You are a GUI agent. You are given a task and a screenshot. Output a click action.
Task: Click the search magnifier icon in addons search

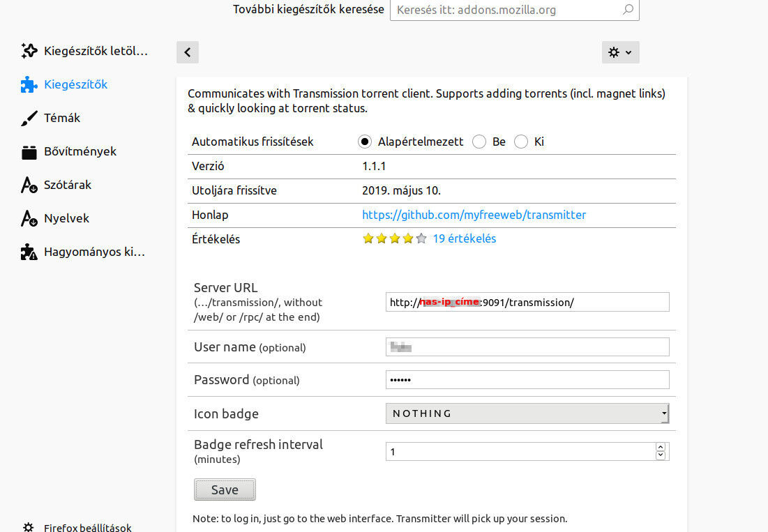point(628,9)
